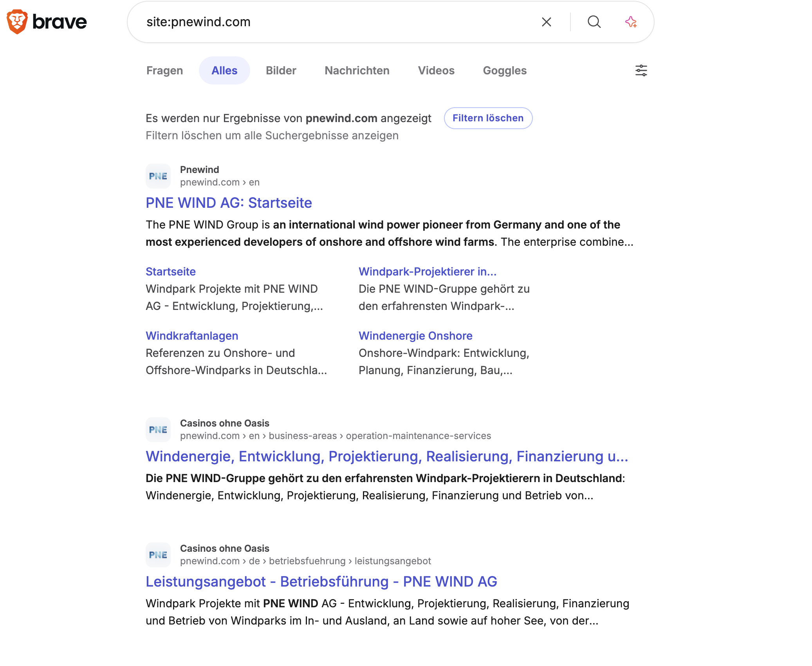Open the Nachrichten results tab

[x=357, y=70]
